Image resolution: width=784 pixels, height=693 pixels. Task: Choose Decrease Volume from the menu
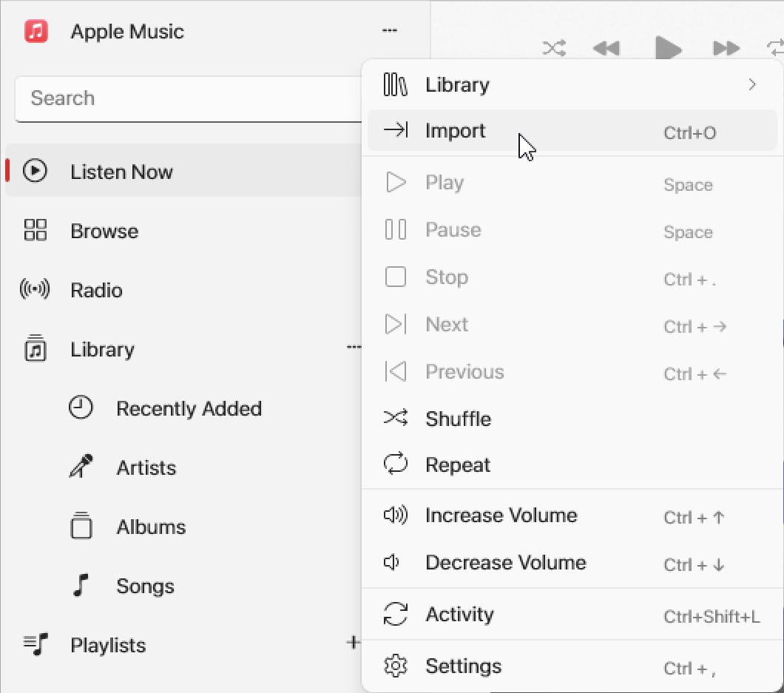572,563
